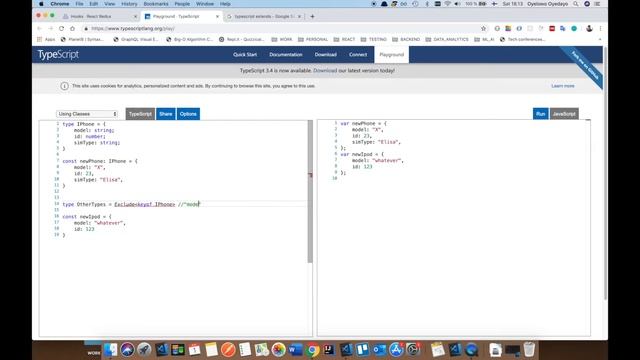Open Quick Start nav item
This screenshot has width=640, height=360.
(x=245, y=55)
